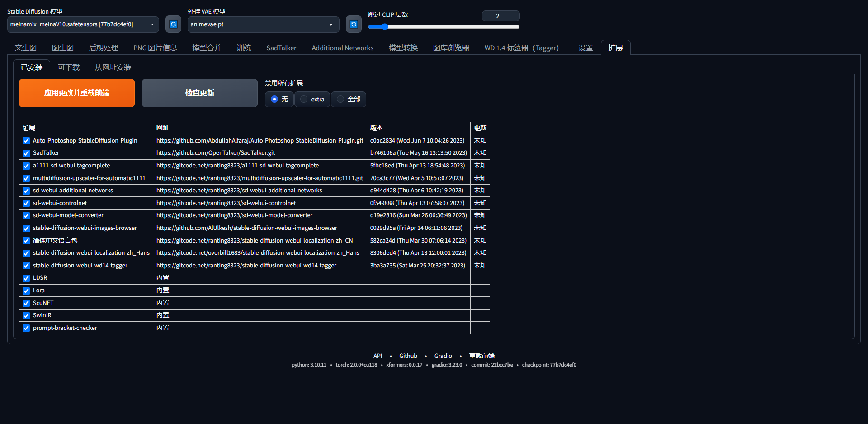Click the orange 应用更改并重载前端 button
868x424 pixels.
[77, 93]
